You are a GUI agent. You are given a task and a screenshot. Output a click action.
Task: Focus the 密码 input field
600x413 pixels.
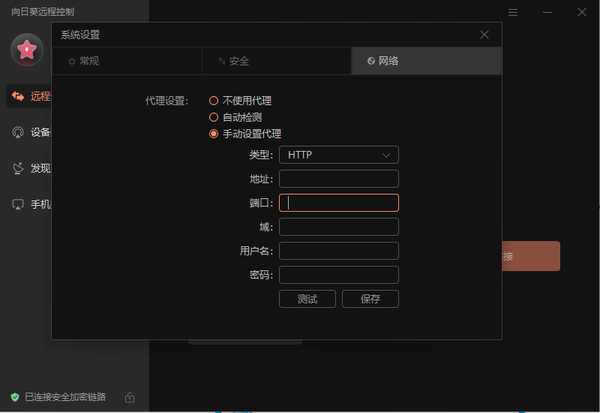(339, 275)
